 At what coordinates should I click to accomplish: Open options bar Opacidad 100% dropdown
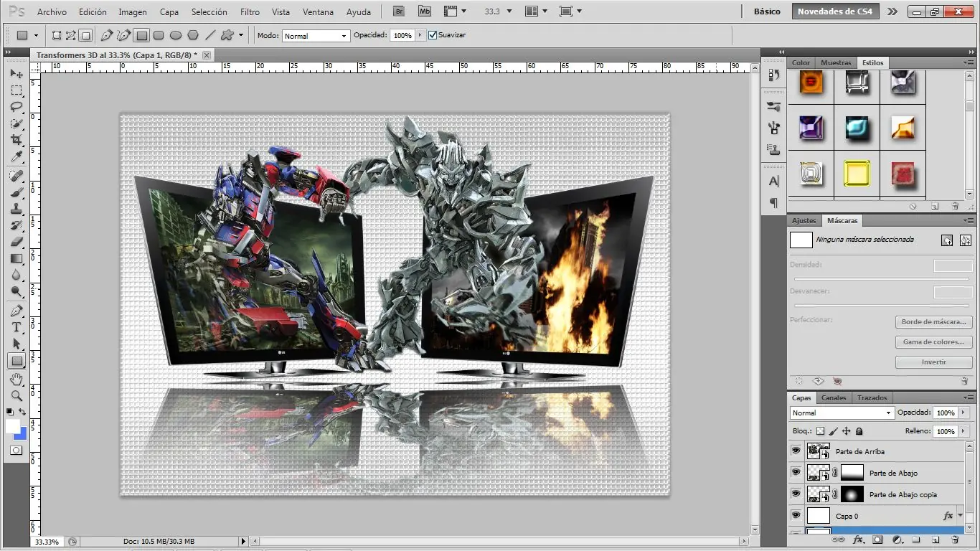coord(420,35)
